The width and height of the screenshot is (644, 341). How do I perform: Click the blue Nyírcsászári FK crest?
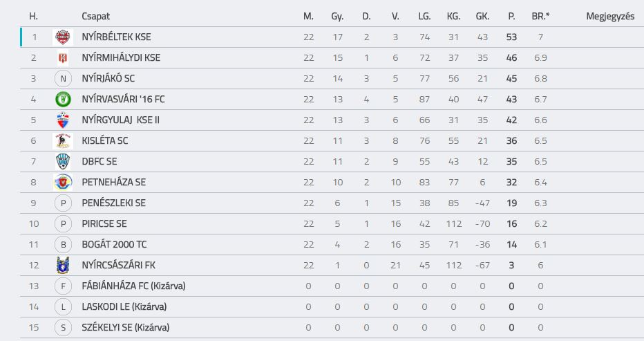tap(63, 266)
